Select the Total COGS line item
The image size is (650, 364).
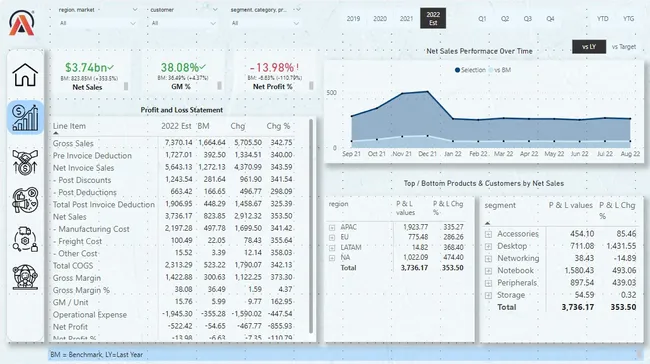point(73,266)
